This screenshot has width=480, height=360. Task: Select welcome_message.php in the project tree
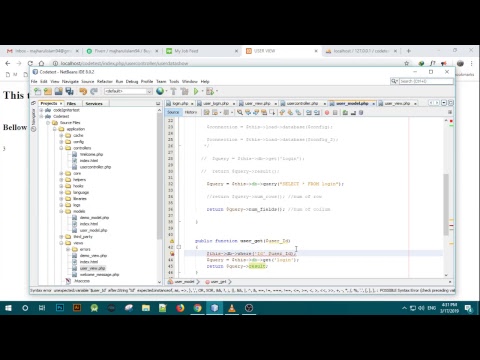pyautogui.click(x=99, y=275)
